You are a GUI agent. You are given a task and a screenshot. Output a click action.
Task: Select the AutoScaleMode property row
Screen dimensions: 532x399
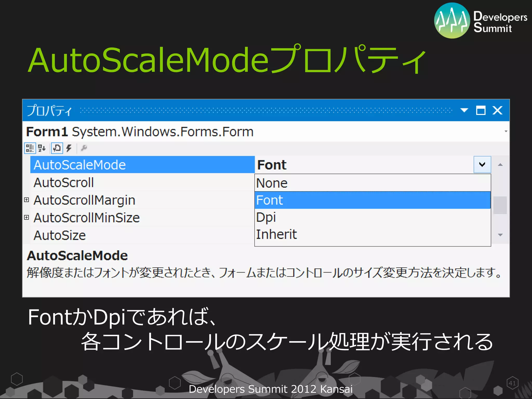pos(142,165)
